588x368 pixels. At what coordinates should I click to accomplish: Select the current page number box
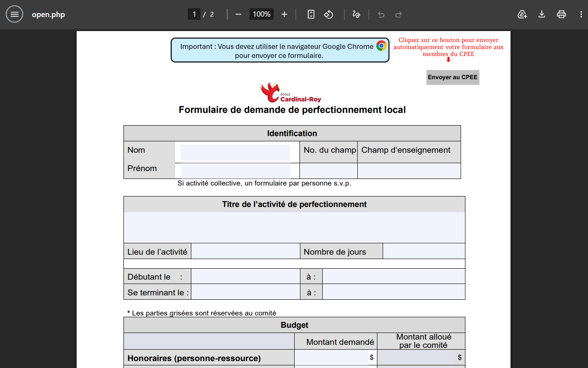[x=194, y=14]
